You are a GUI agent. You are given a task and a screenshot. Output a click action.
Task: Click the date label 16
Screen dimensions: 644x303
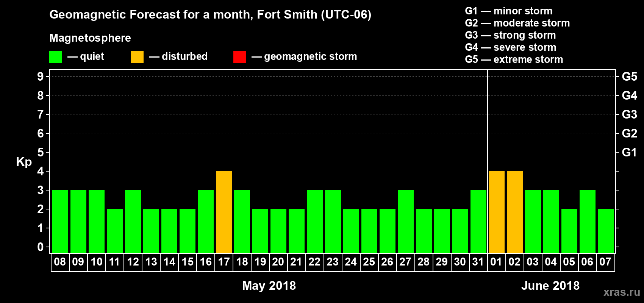coord(205,262)
